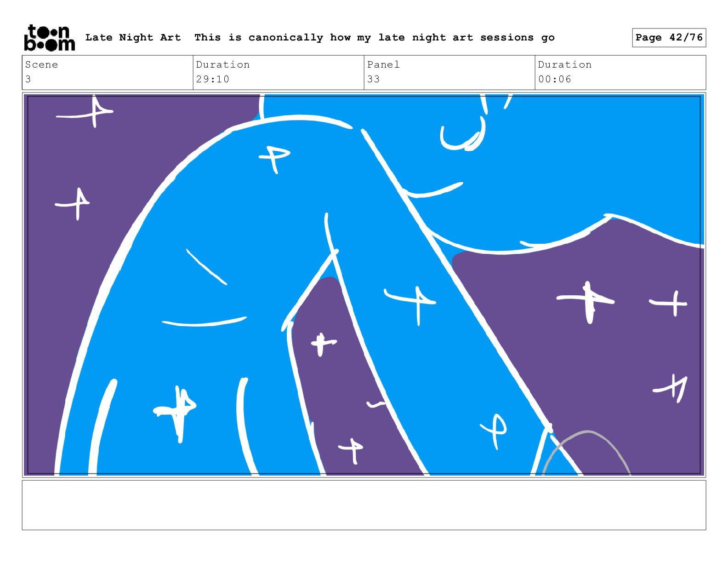Click the Toon Boom logo
Image resolution: width=728 pixels, height=563 pixels.
[x=49, y=38]
